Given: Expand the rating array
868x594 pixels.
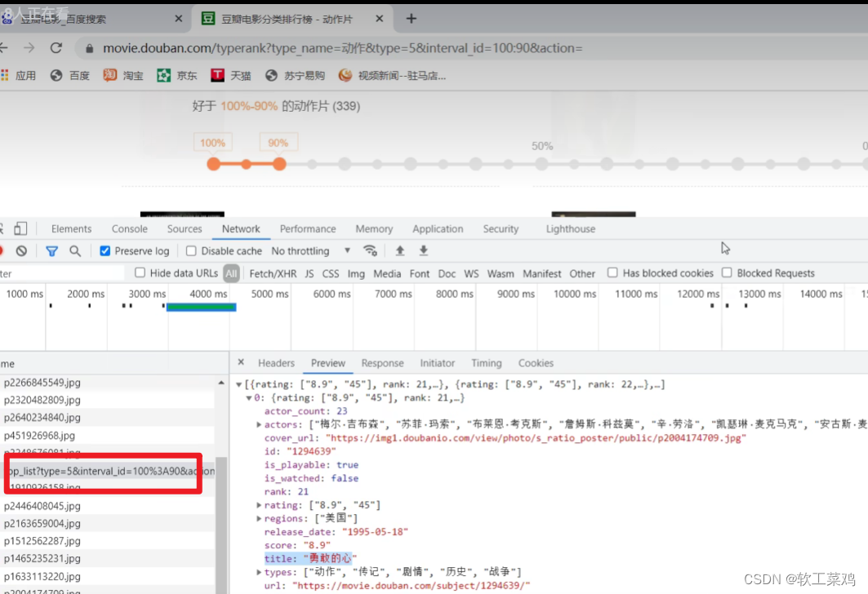Looking at the screenshot, I should 259,505.
